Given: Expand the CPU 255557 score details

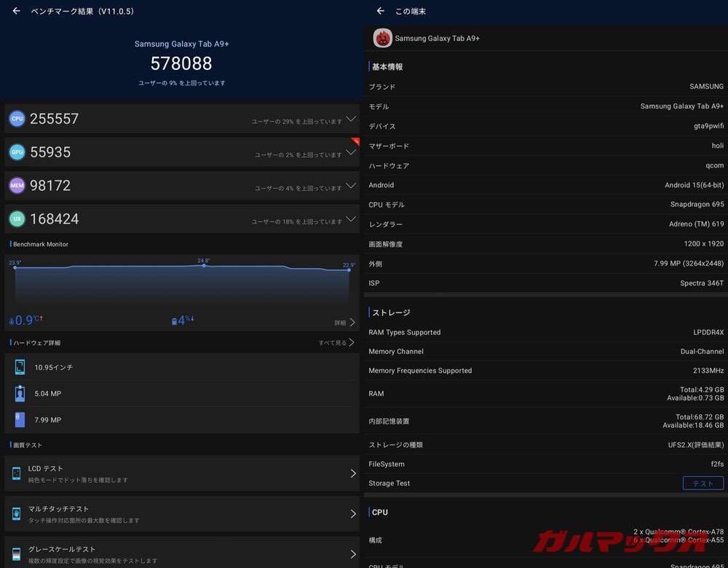Looking at the screenshot, I should 351,119.
